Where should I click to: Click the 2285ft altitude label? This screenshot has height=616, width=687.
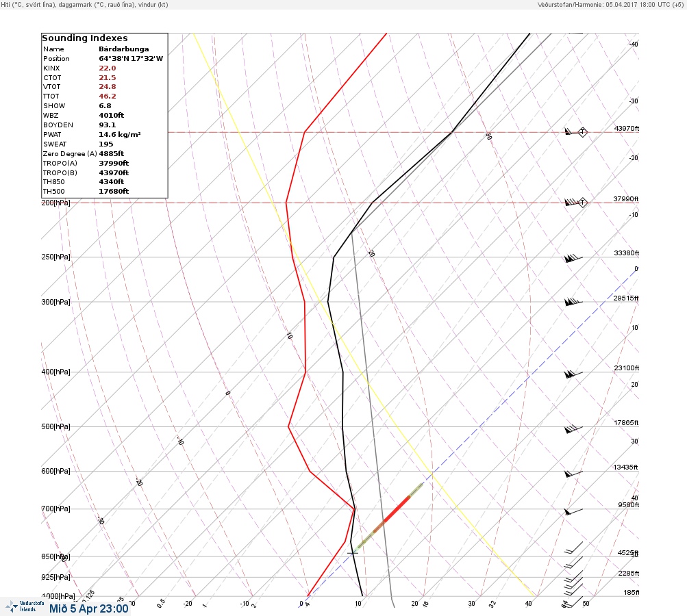[628, 573]
